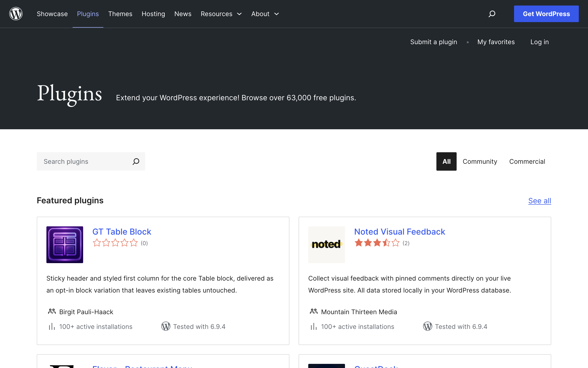The image size is (588, 368).
Task: Expand the Resources menu chevron
Action: click(x=239, y=14)
